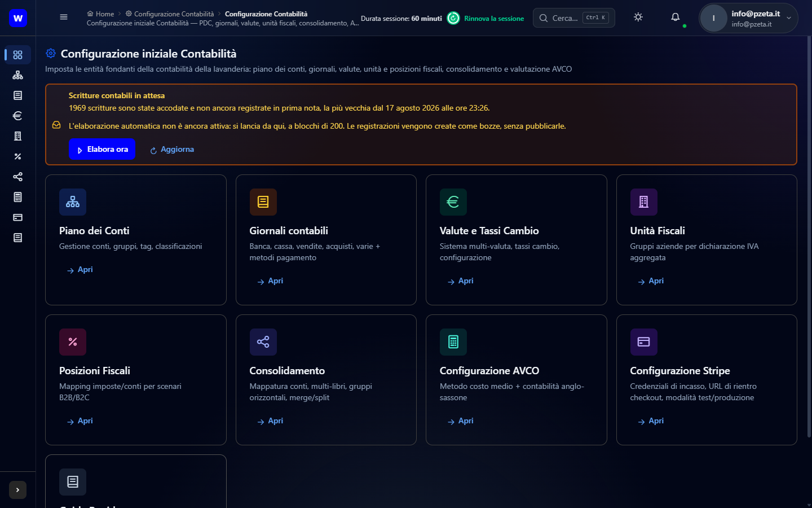The height and width of the screenshot is (508, 812).
Task: Open the Posizioni Fiscali Apri link
Action: coord(80,421)
